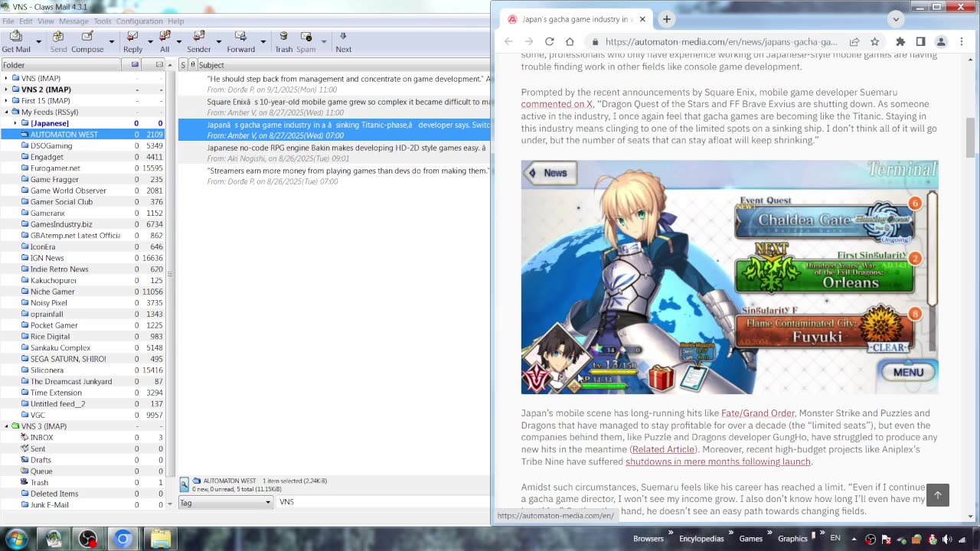Image resolution: width=980 pixels, height=551 pixels.
Task: Open the Compose dropdown arrow
Action: click(x=111, y=41)
